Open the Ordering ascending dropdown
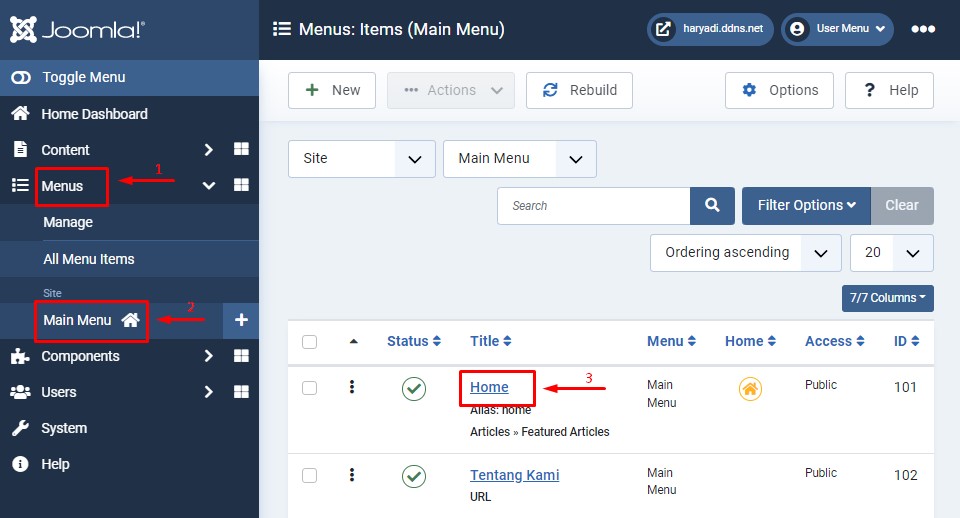This screenshot has height=518, width=960. click(x=745, y=253)
